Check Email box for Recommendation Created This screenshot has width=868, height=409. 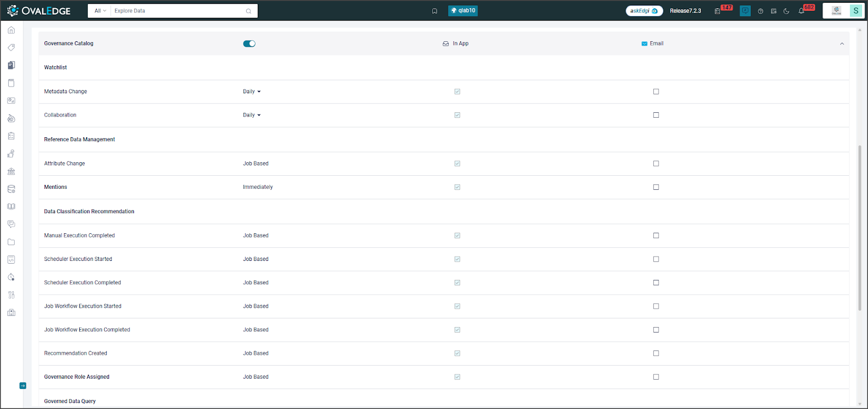tap(656, 353)
